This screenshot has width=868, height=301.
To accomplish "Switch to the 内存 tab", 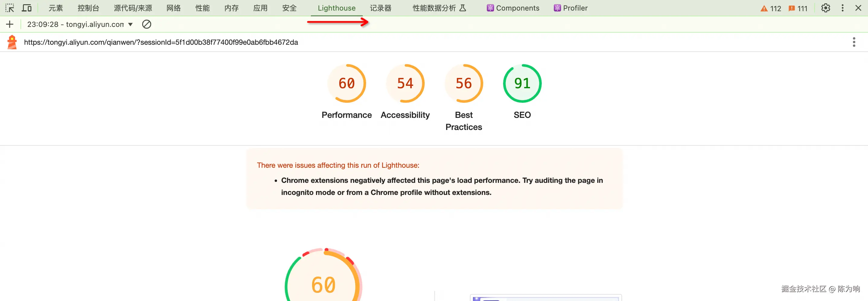I will (x=231, y=8).
